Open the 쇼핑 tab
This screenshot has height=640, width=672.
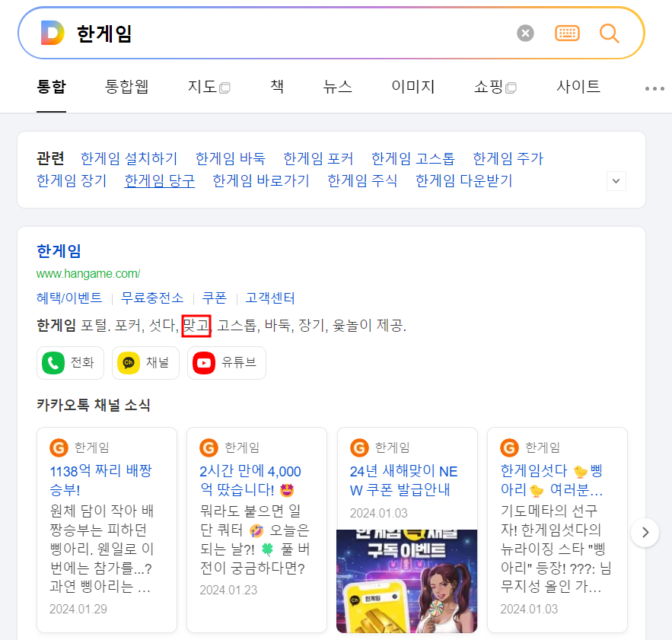coord(495,87)
